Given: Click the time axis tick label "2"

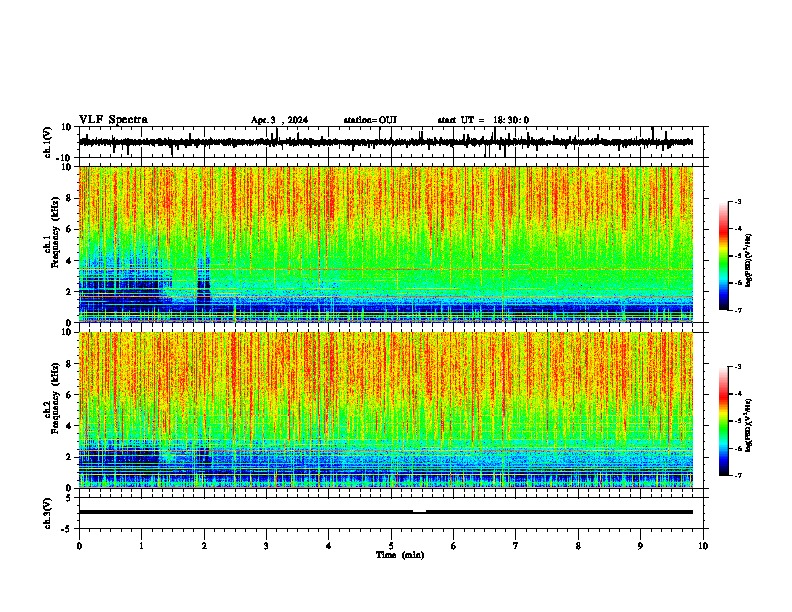Looking at the screenshot, I should tap(204, 546).
